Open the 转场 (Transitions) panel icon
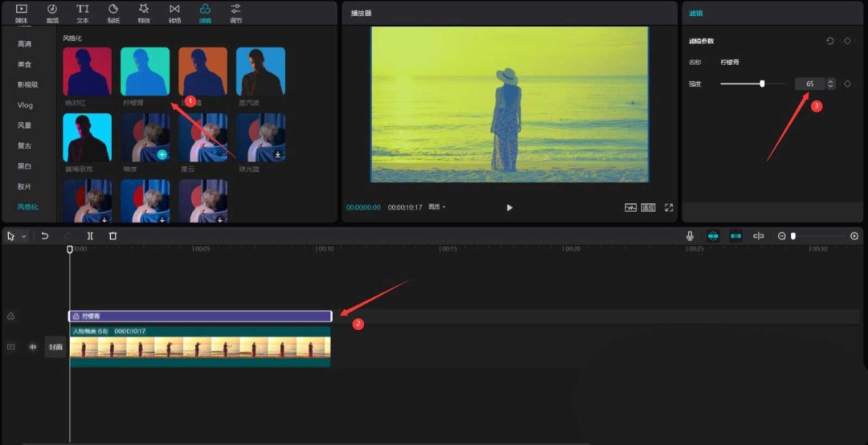 click(174, 12)
